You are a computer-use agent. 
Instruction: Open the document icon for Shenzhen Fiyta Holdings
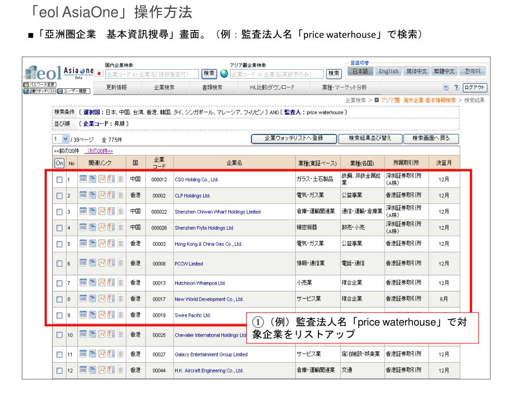[121, 228]
